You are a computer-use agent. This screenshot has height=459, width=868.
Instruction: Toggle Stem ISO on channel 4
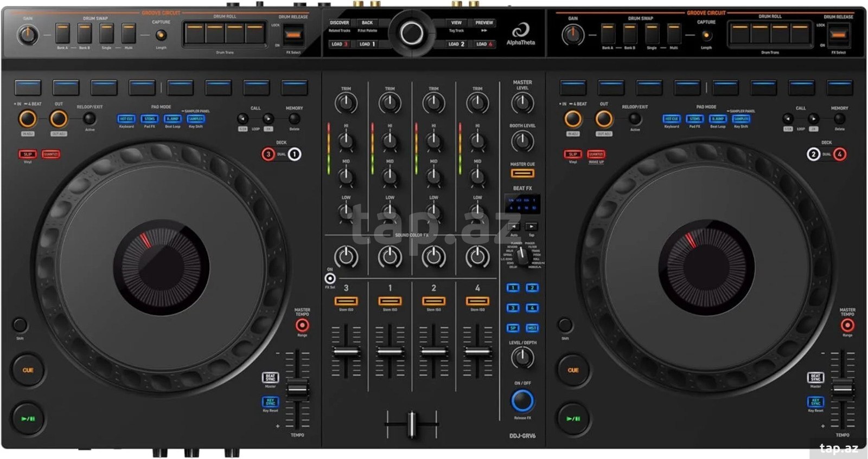pyautogui.click(x=477, y=301)
